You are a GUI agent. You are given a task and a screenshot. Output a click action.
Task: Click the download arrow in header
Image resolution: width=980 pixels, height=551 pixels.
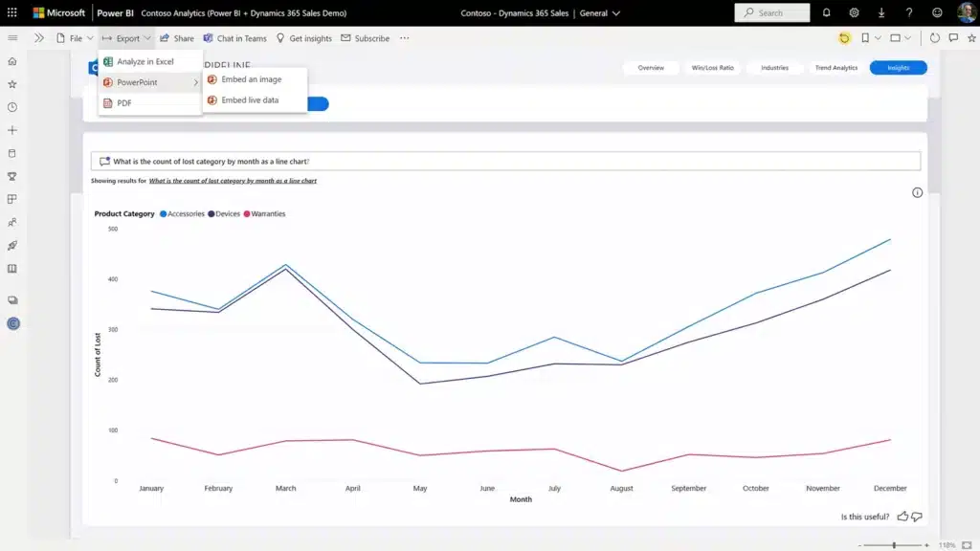881,12
